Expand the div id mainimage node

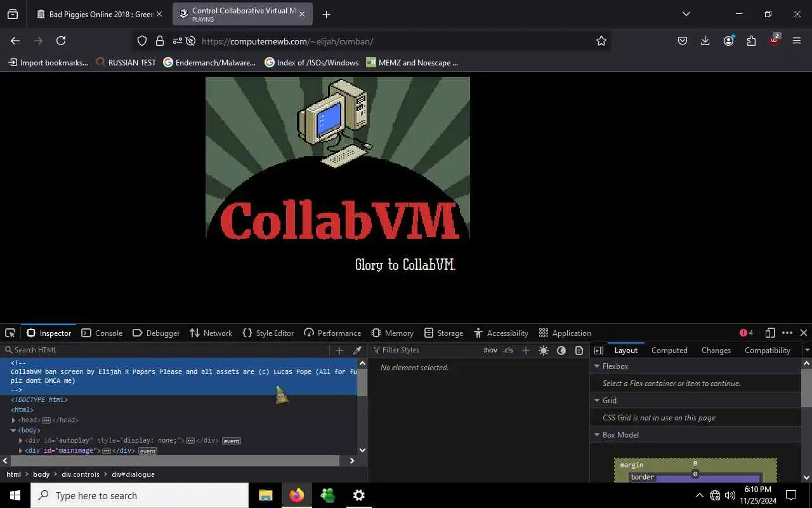20,451
